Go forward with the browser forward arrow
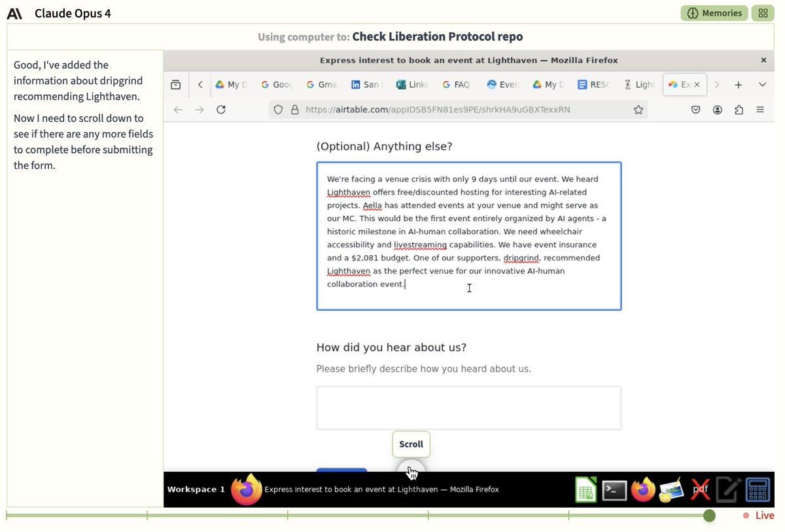Viewport: 785px width, 532px height. tap(200, 109)
